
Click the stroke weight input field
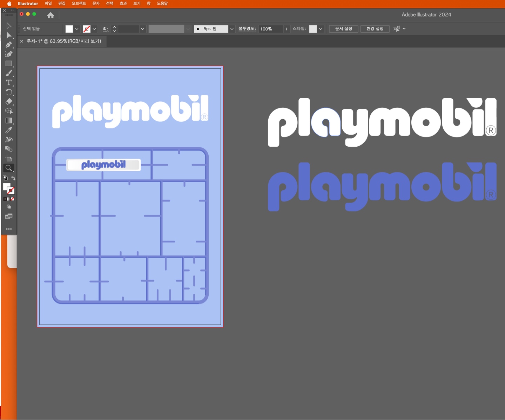point(128,29)
